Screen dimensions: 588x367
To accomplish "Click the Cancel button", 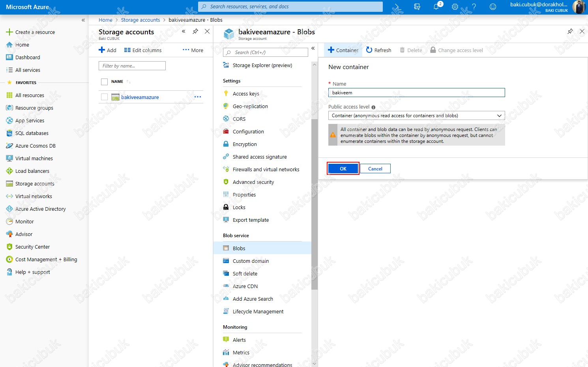I will (375, 169).
